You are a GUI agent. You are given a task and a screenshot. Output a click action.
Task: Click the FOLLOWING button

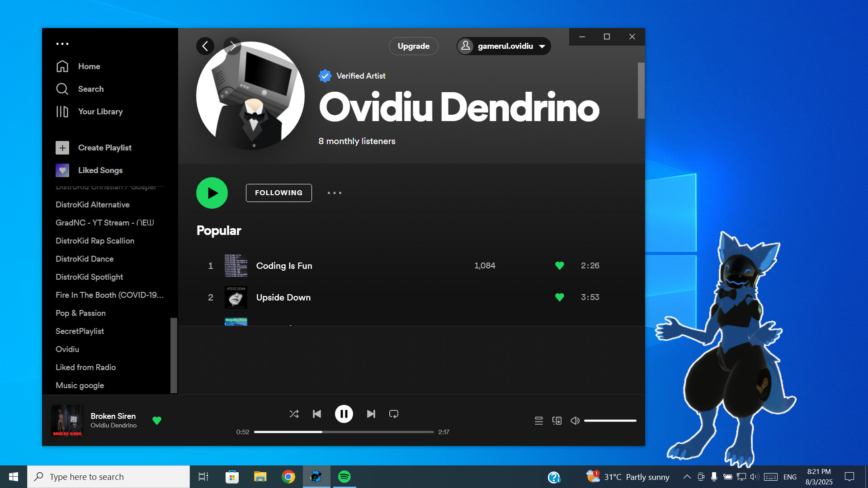tap(278, 193)
